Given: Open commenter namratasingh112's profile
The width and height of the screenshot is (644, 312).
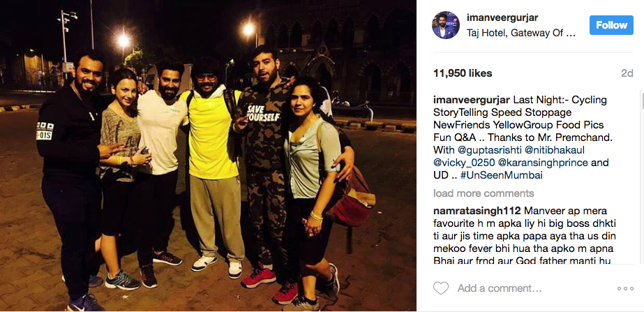Looking at the screenshot, I should (477, 211).
